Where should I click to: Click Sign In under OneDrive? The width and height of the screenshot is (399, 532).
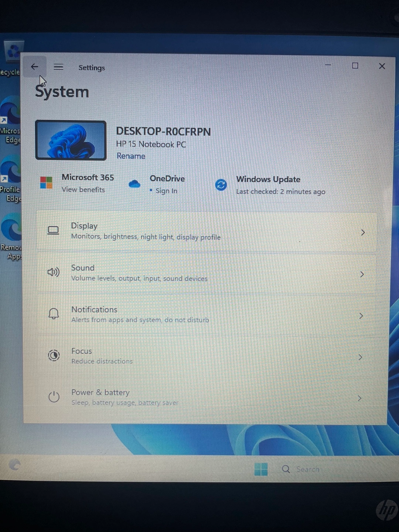pos(166,191)
